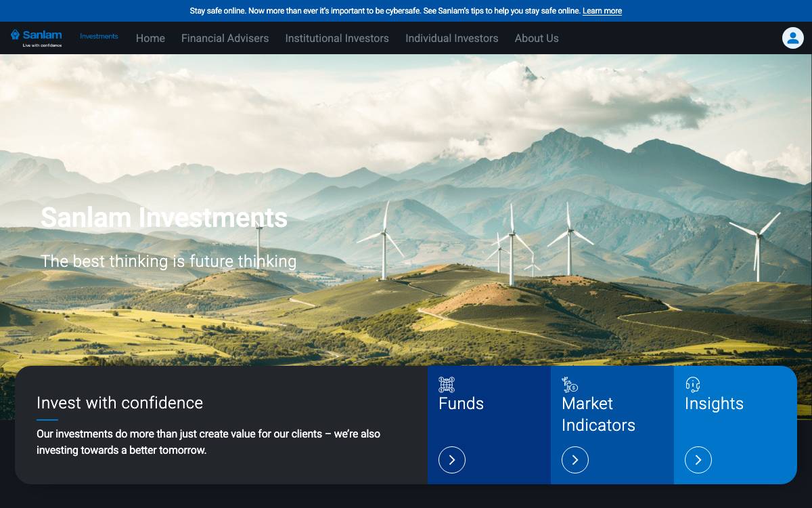
Task: Open the Financial Advisers menu
Action: [x=225, y=38]
